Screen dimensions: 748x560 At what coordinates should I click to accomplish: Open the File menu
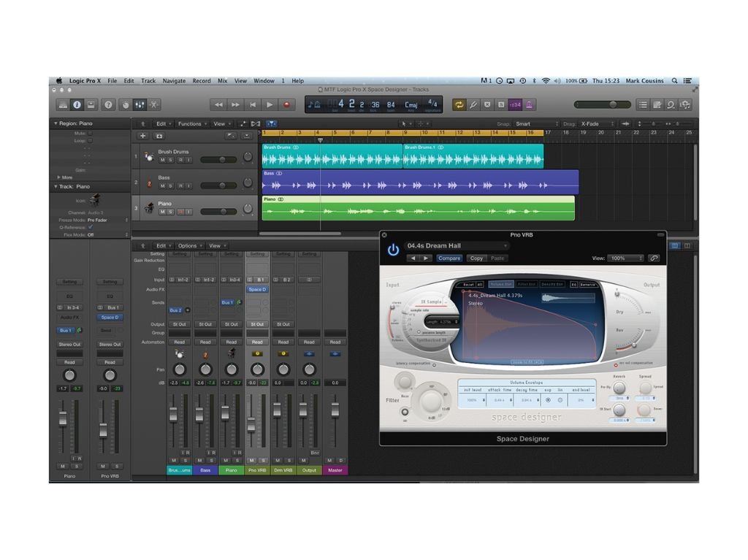112,80
